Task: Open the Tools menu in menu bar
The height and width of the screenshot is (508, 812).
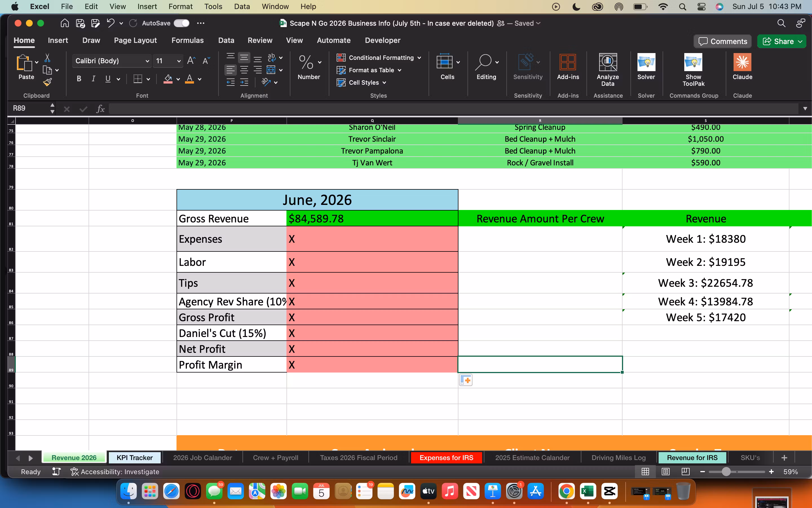Action: click(213, 6)
